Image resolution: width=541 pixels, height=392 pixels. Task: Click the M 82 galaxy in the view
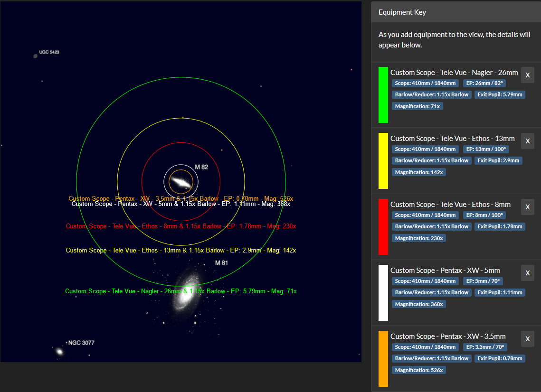(x=181, y=182)
